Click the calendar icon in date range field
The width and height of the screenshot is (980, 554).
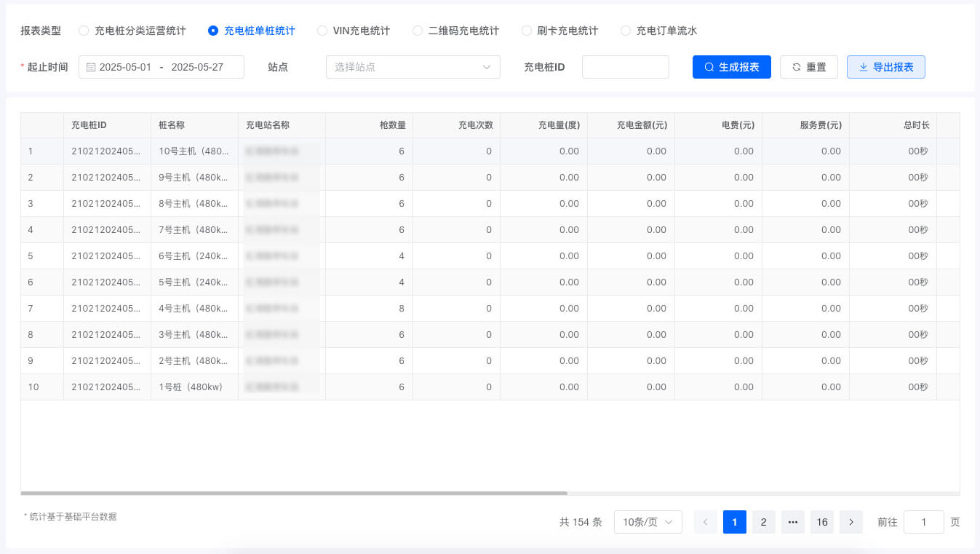pyautogui.click(x=91, y=67)
